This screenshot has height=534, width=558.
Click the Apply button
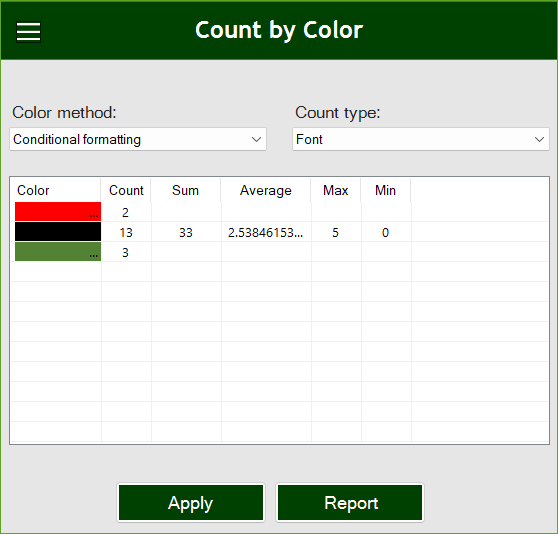[x=191, y=503]
